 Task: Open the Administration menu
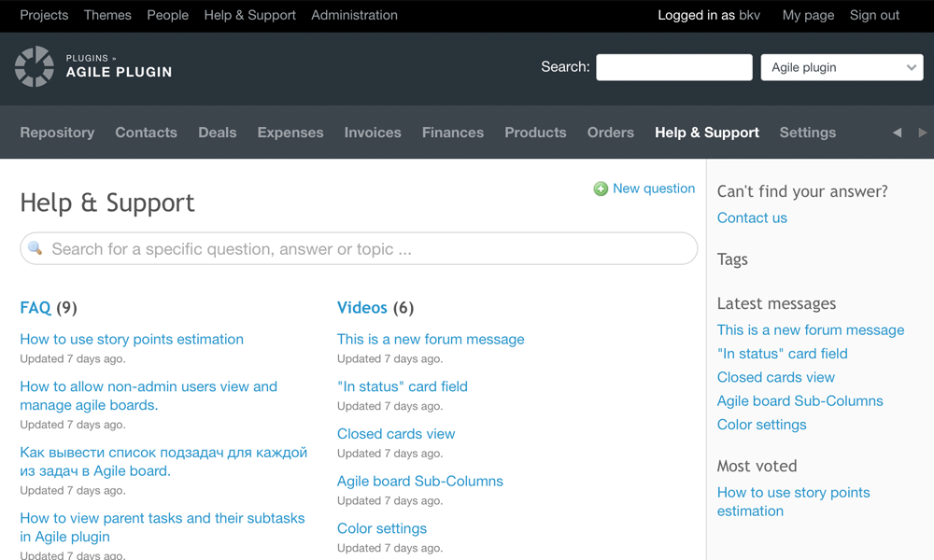tap(354, 15)
